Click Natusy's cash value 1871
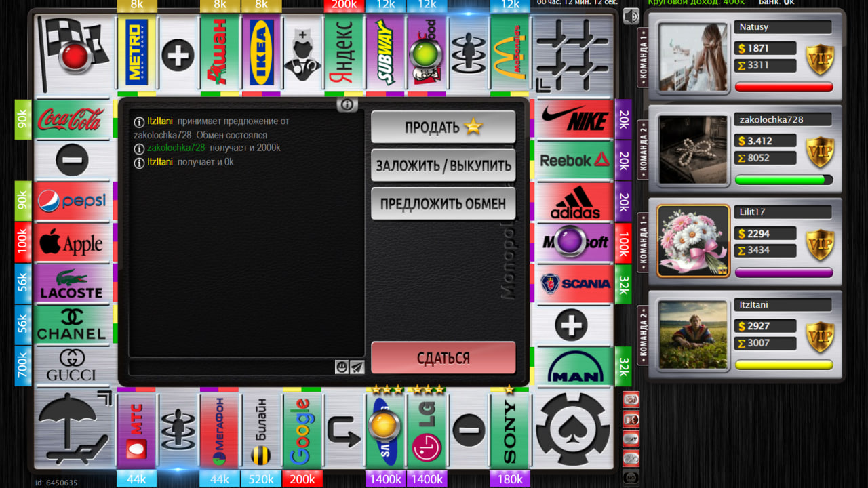Image resolution: width=868 pixels, height=488 pixels. (x=758, y=49)
